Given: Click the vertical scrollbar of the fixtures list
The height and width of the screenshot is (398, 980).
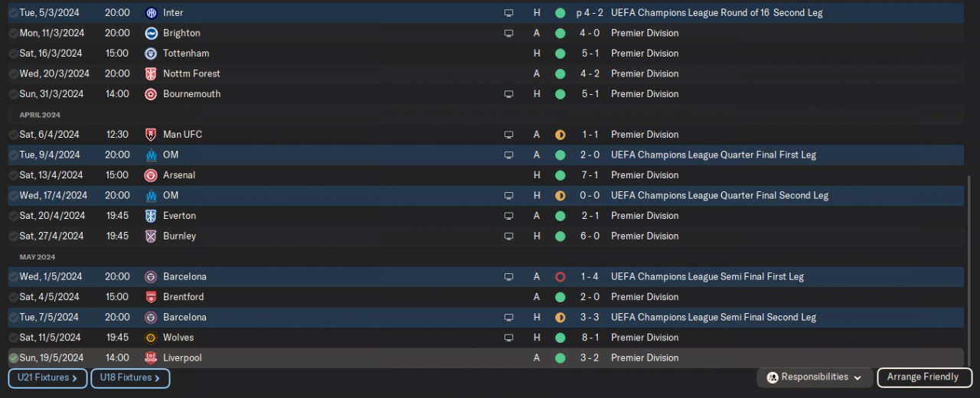Looking at the screenshot, I should [969, 272].
